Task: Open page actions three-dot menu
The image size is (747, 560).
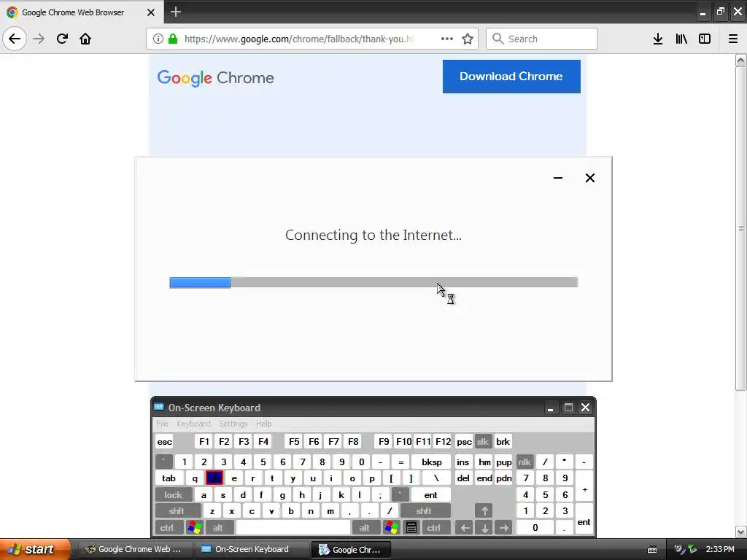Action: [x=447, y=39]
